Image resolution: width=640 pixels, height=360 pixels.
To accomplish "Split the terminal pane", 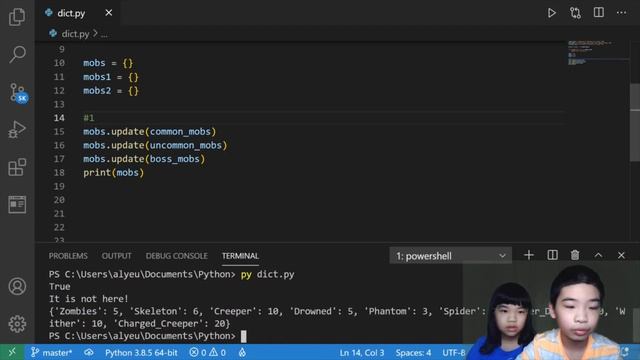I will click(552, 255).
